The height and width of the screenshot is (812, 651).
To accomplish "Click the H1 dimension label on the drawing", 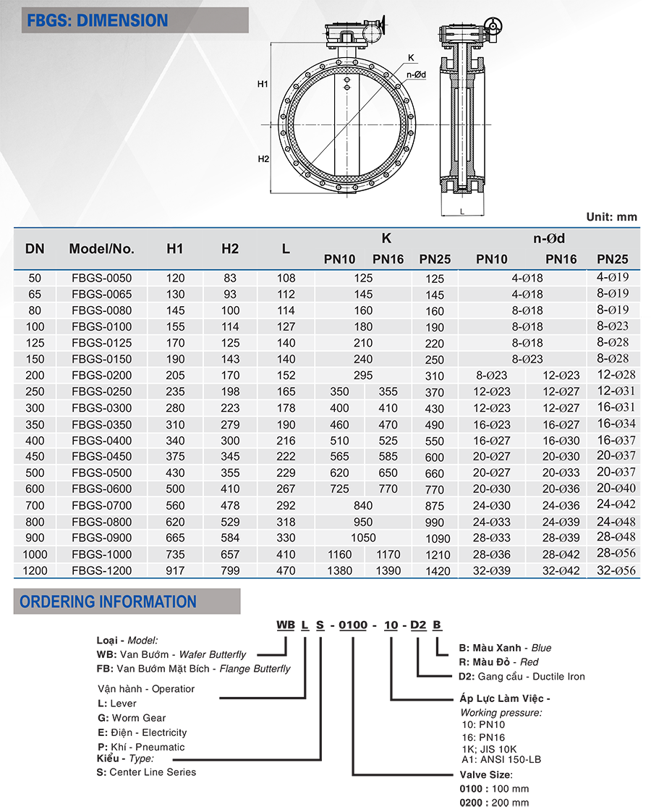I will [x=263, y=84].
